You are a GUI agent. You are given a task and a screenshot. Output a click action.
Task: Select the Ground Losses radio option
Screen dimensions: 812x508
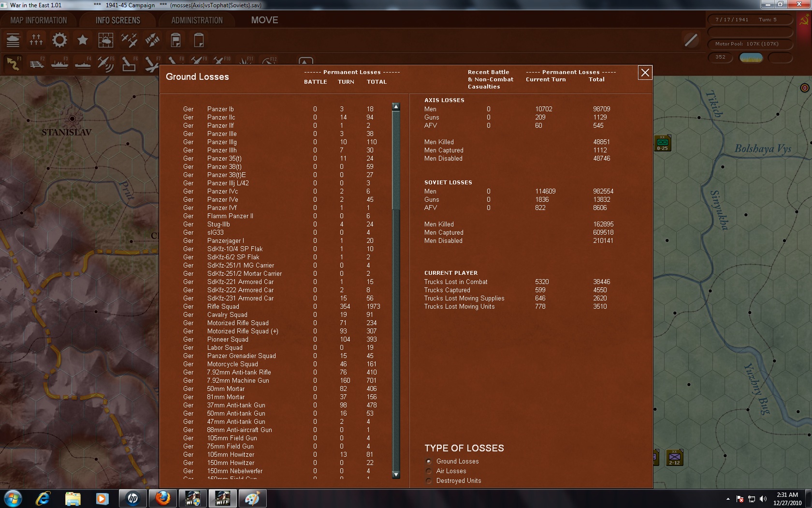(428, 462)
